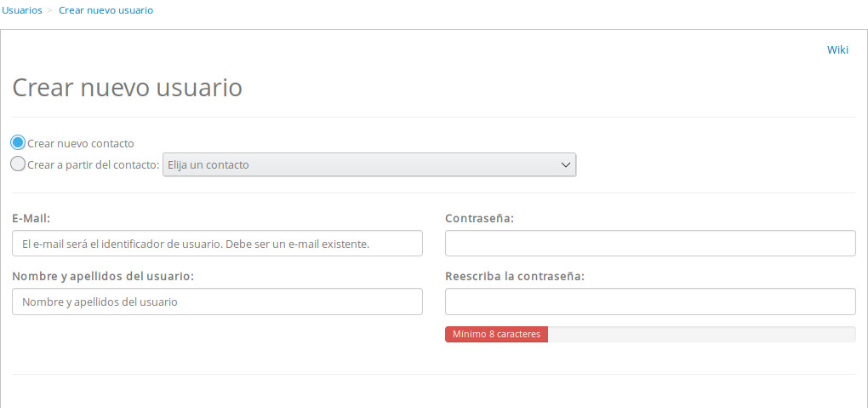Focus the Nombre y apellidos input box

click(x=217, y=302)
